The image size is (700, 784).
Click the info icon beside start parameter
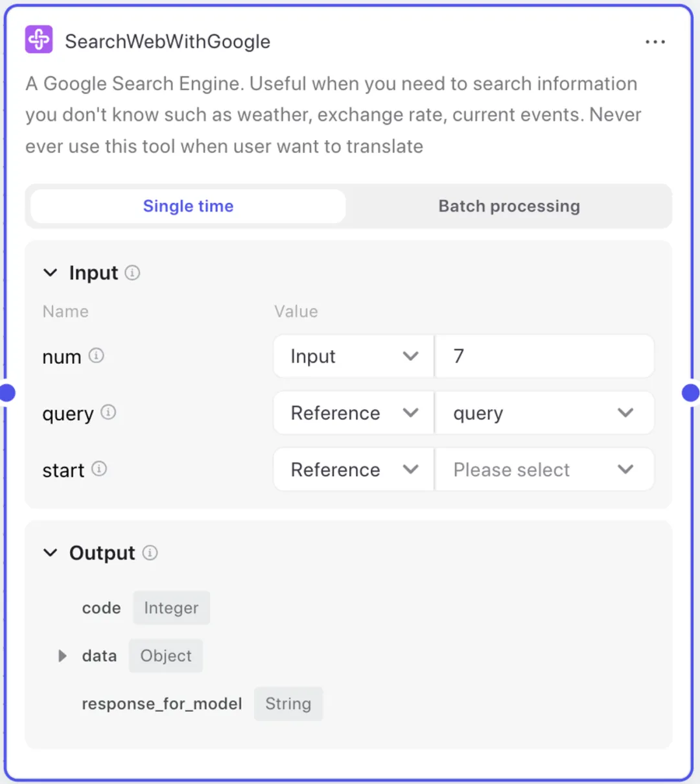tap(99, 468)
